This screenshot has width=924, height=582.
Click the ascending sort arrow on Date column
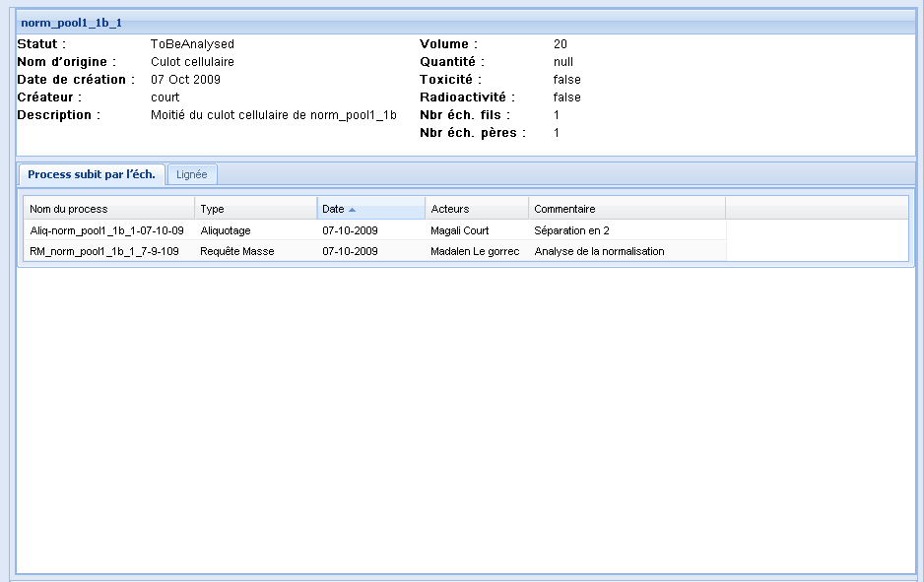point(353,208)
